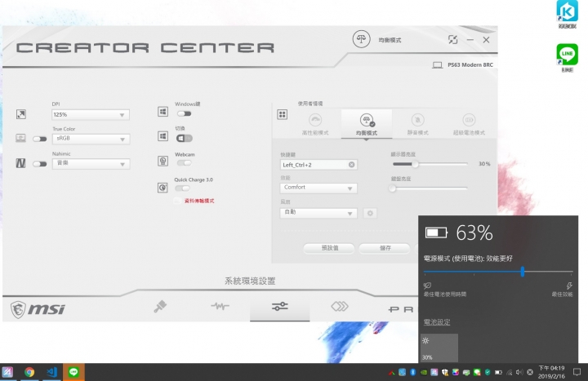Screen dimensions: 588x381
Task: Open the 風扇 自動 dropdown
Action: (318, 213)
